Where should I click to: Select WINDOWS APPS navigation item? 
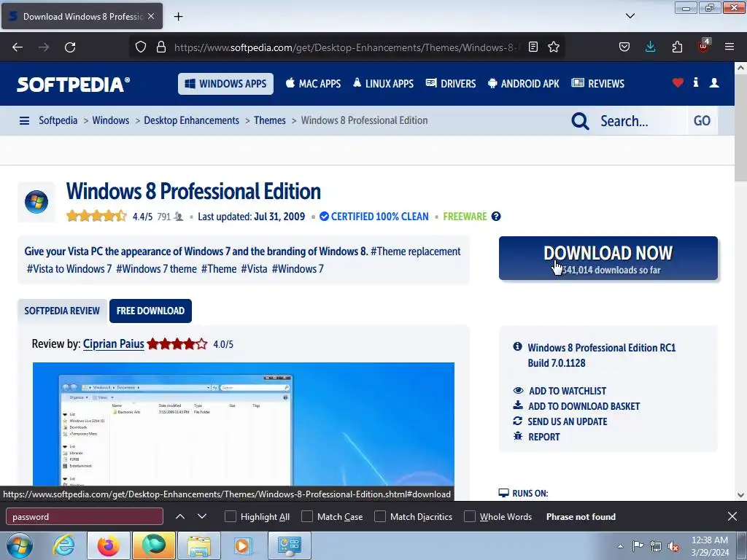click(x=226, y=84)
